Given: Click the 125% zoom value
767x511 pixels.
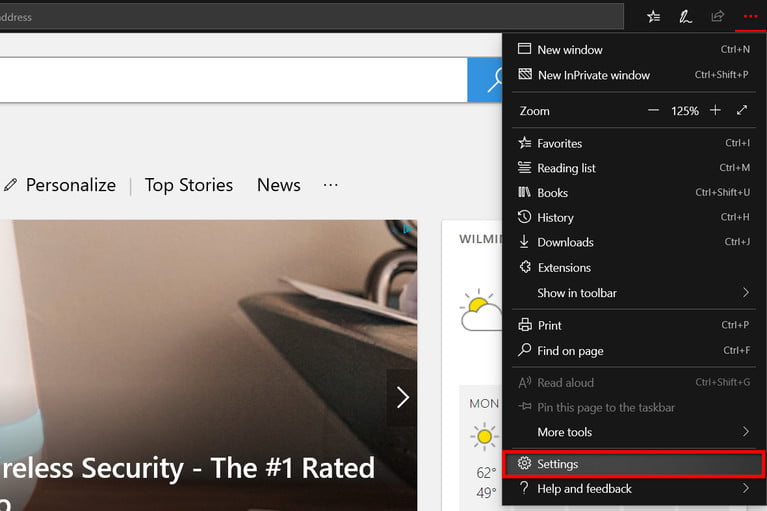Looking at the screenshot, I should pyautogui.click(x=684, y=111).
